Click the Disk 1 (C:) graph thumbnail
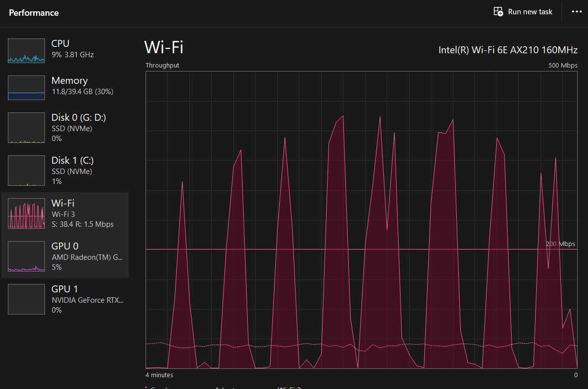The image size is (588, 389). coord(26,171)
